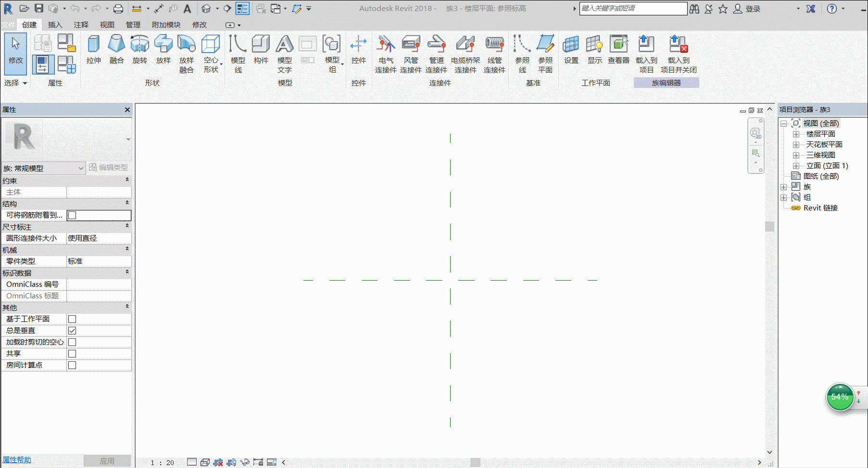Click the 电气连接件 electrical connector tool
This screenshot has width=868, height=468.
(x=386, y=54)
